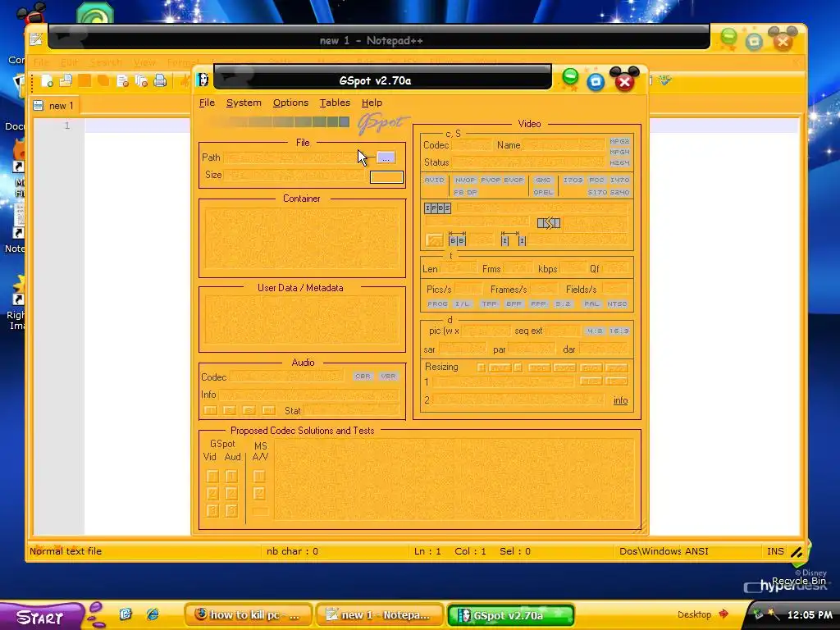Click the Audio Codec field
The width and height of the screenshot is (840, 630).
pyautogui.click(x=287, y=377)
